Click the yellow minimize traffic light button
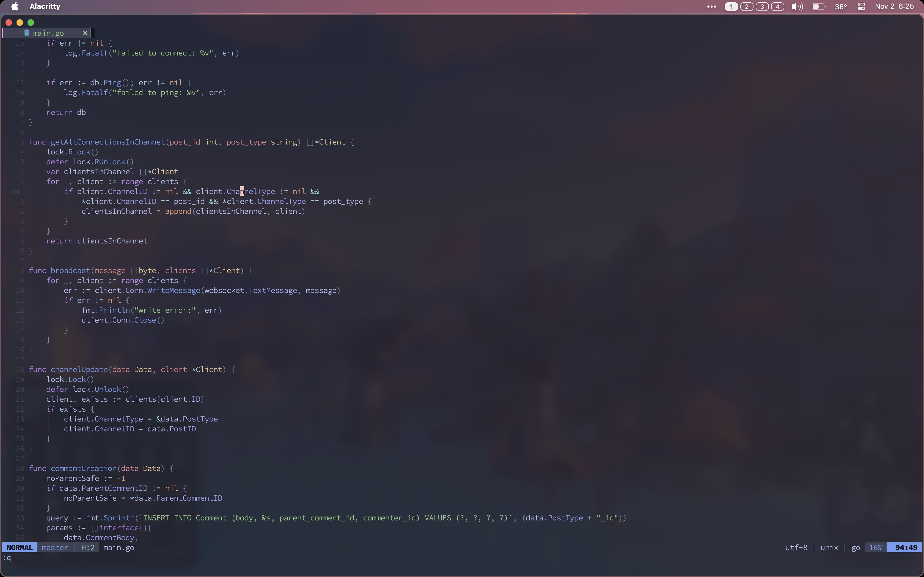Image resolution: width=924 pixels, height=577 pixels. tap(20, 23)
